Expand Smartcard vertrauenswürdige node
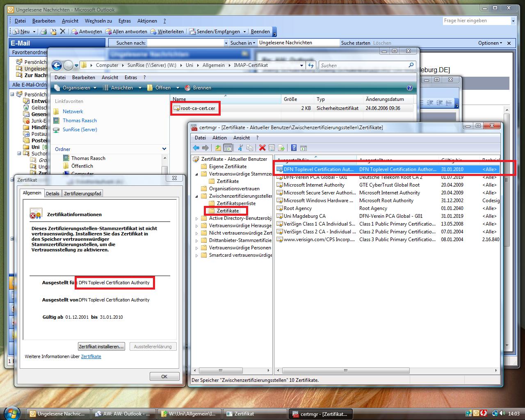The width and height of the screenshot is (525, 420). [196, 255]
